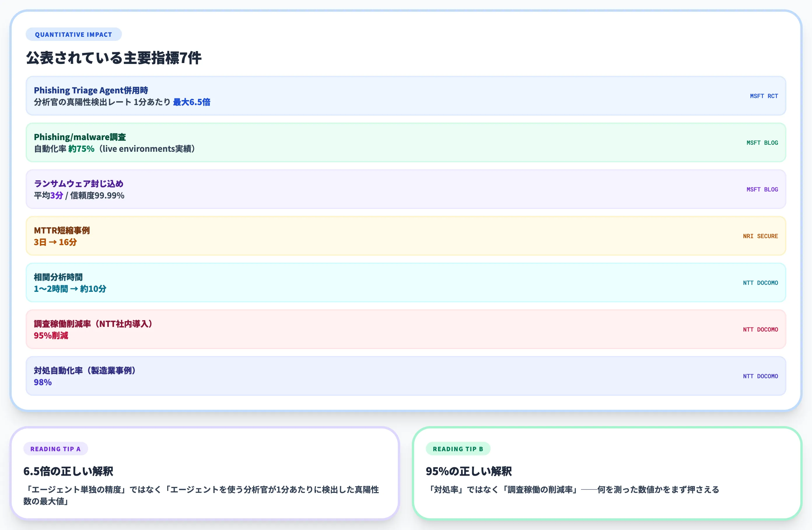Image resolution: width=812 pixels, height=530 pixels.
Task: Click the 最大6.5倍 highlighted value
Action: point(191,102)
